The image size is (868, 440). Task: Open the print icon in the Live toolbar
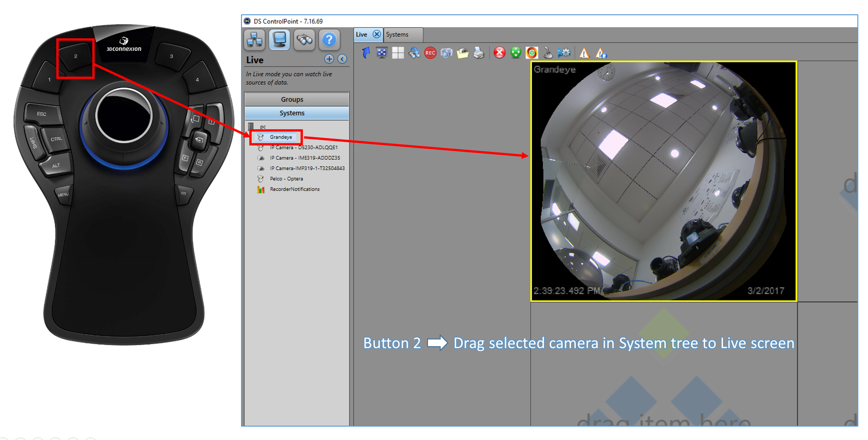478,53
